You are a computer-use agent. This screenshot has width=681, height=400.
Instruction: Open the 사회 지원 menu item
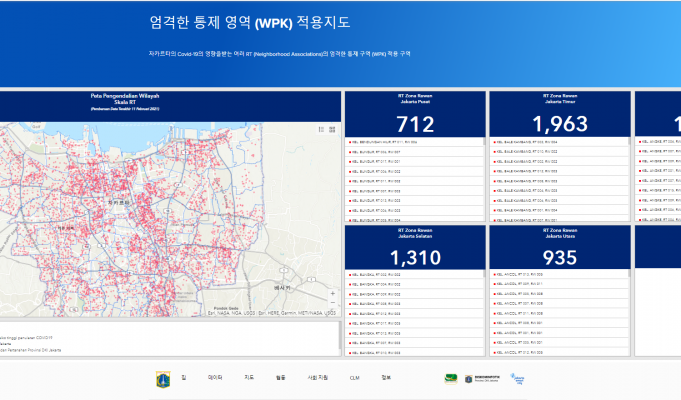(318, 378)
